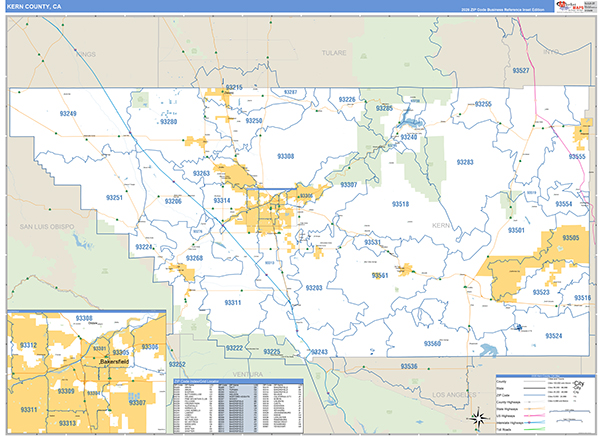The width and height of the screenshot is (600, 436).
Task: Click the SAN LUIS OBISPO county label
Action: pyautogui.click(x=47, y=227)
